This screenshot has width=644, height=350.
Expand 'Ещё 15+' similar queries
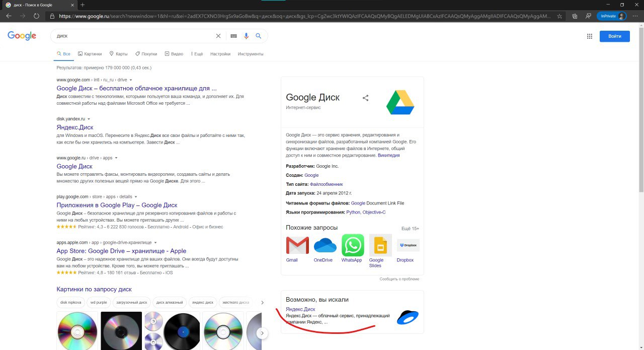pos(410,229)
